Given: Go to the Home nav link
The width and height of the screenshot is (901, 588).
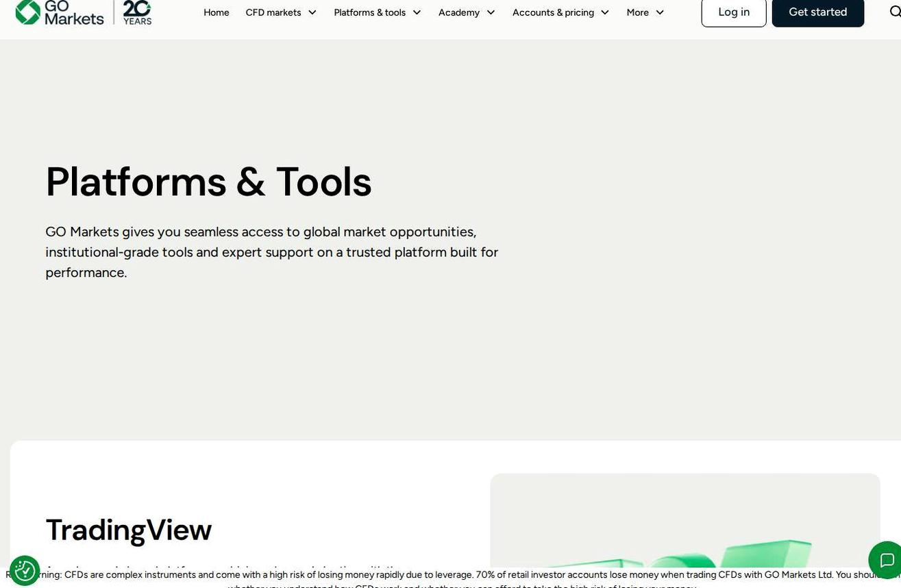Looking at the screenshot, I should pos(217,12).
